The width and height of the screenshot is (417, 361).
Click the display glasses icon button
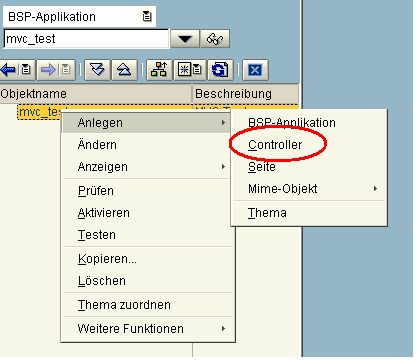click(215, 39)
